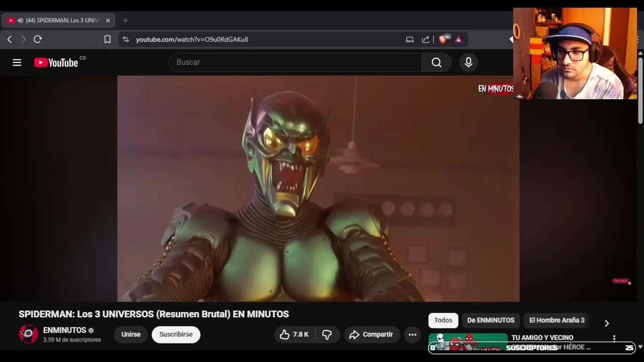Open the ENMINUTOS channel avatar

(x=28, y=334)
